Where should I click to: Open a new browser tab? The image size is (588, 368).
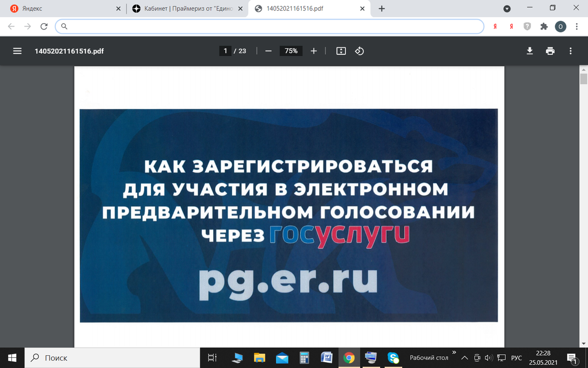pyautogui.click(x=382, y=8)
